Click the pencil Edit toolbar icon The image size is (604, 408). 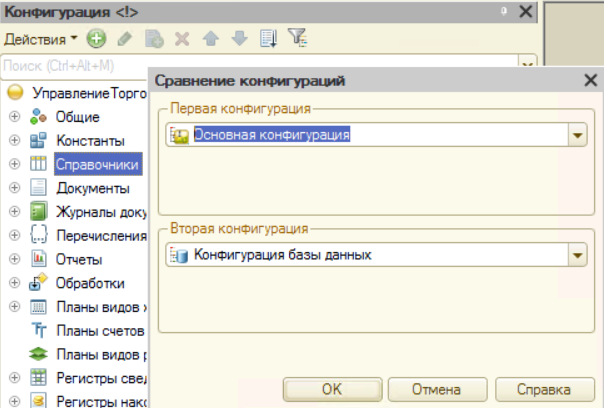(124, 39)
